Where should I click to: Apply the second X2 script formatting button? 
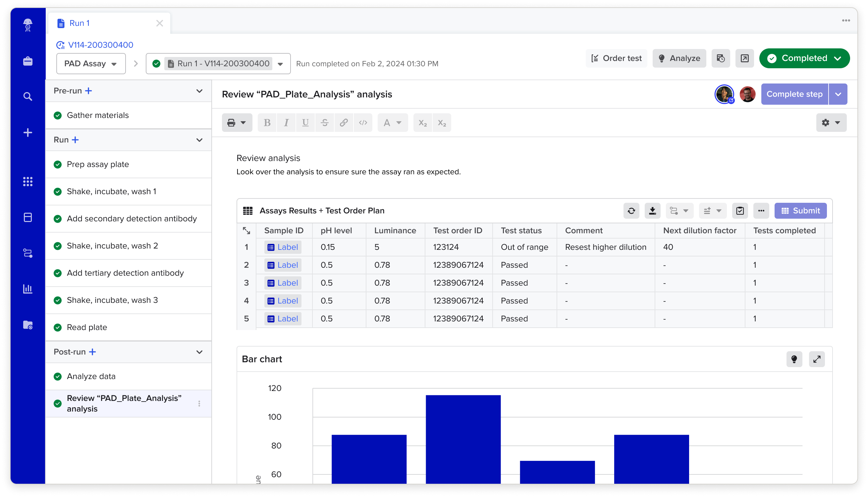click(x=442, y=123)
